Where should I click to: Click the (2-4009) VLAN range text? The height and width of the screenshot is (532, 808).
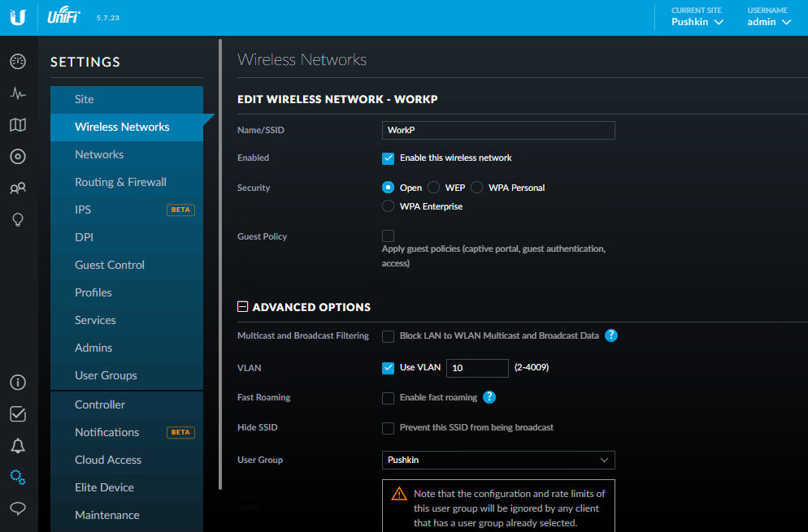(x=532, y=367)
